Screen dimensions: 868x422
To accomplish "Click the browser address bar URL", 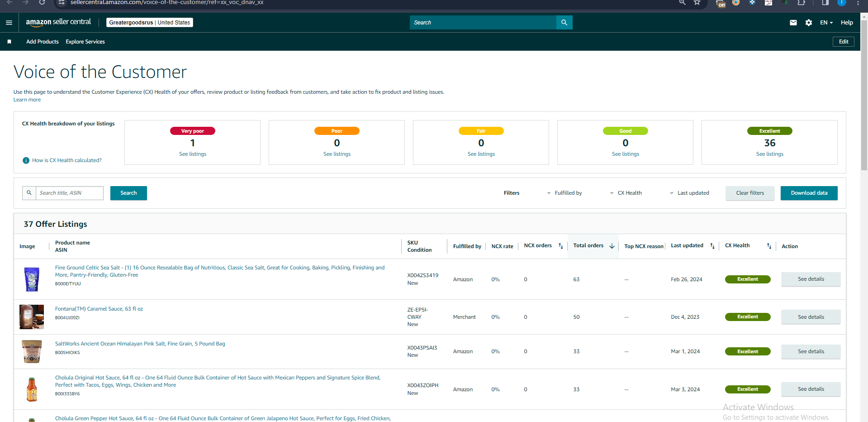I will 167,3.
